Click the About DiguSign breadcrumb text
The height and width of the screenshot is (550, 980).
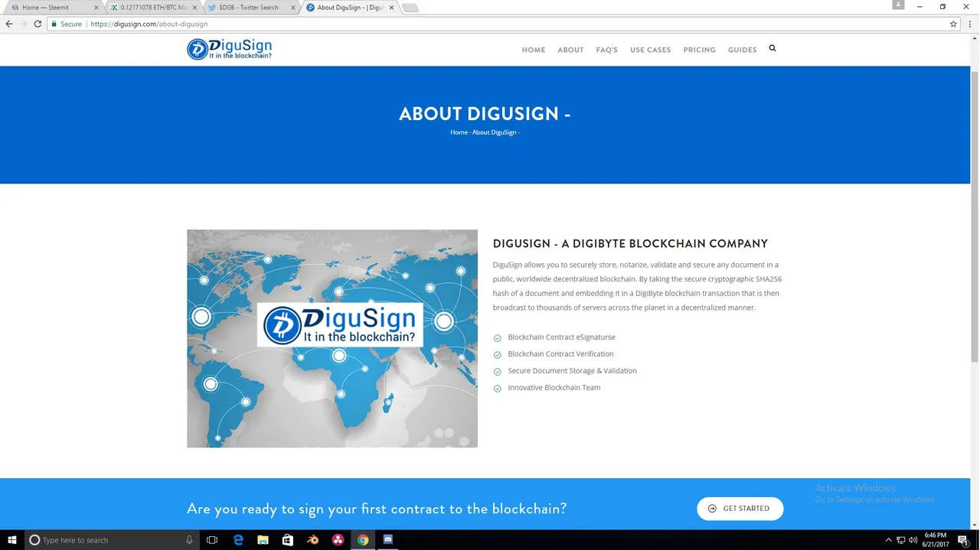pos(496,132)
